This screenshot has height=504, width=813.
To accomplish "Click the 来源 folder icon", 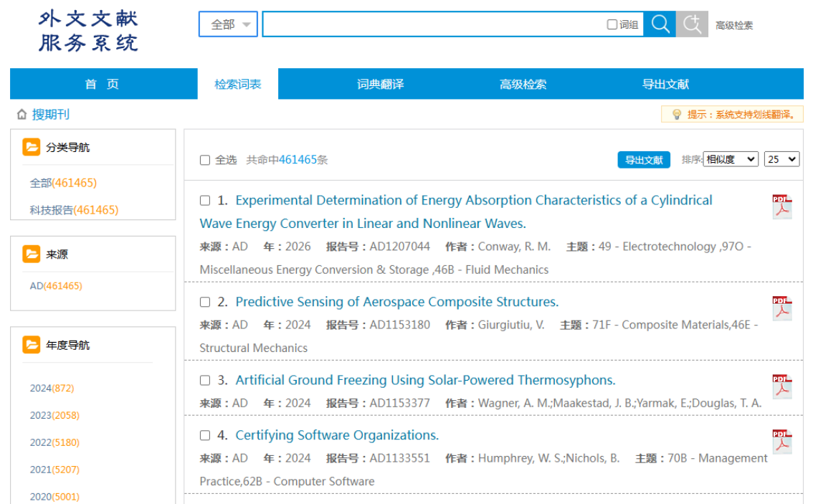I will 31,254.
